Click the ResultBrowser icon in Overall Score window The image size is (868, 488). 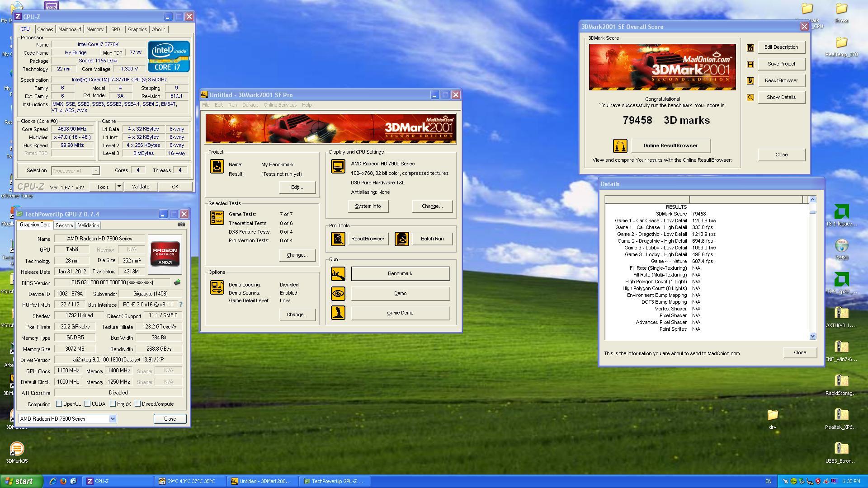(x=750, y=81)
